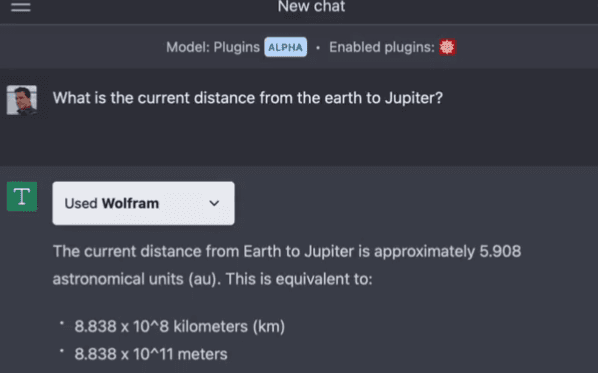Click the 'This is equivalent to:' line

coord(299,279)
